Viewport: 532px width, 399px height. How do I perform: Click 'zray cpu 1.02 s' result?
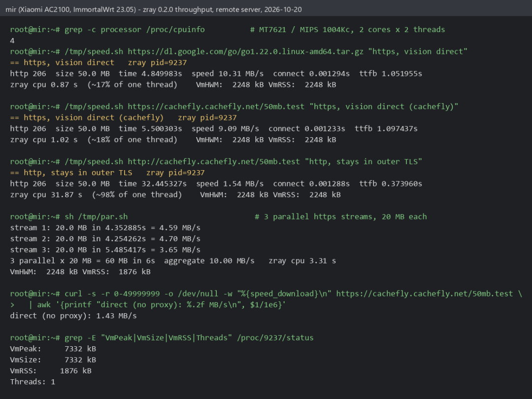(x=44, y=140)
